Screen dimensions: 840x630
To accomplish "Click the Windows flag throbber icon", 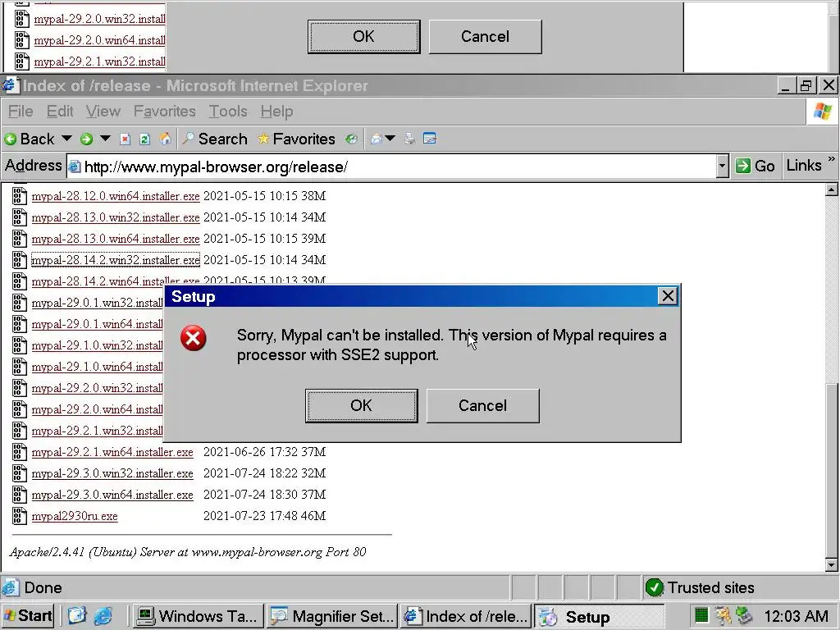I will coord(822,112).
